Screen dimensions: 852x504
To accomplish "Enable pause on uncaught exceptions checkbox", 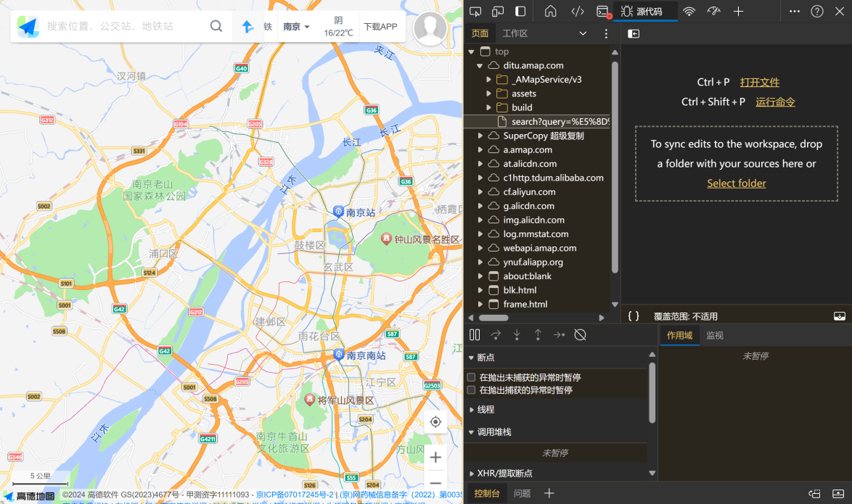I will tap(472, 378).
